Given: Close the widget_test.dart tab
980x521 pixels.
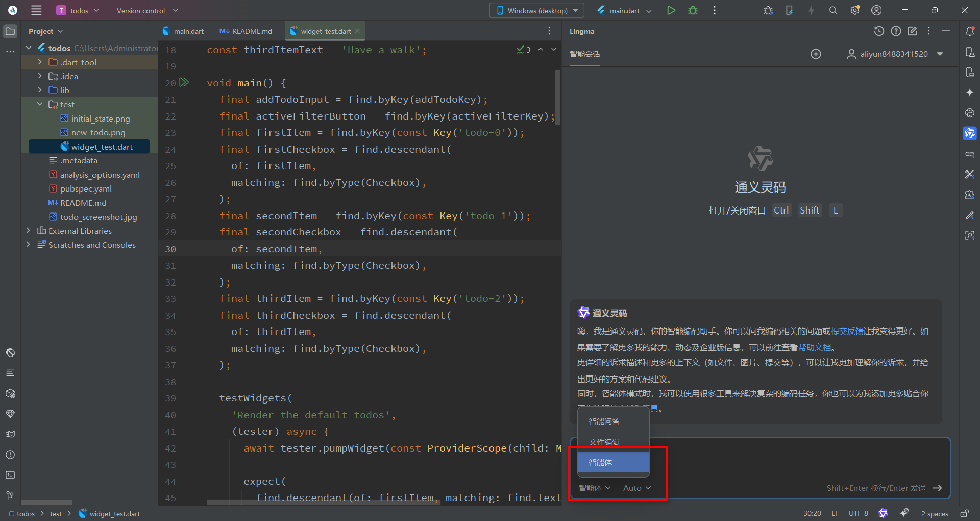Looking at the screenshot, I should [x=357, y=31].
